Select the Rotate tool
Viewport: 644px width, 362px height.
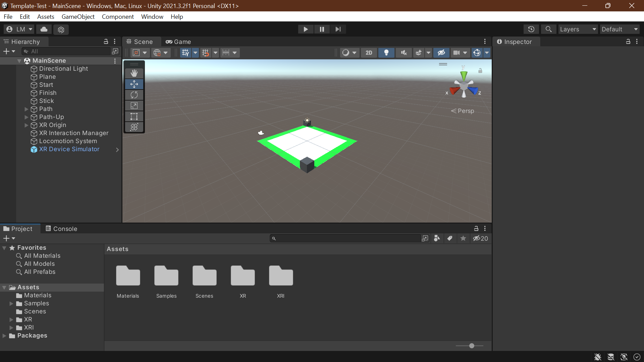(x=134, y=95)
